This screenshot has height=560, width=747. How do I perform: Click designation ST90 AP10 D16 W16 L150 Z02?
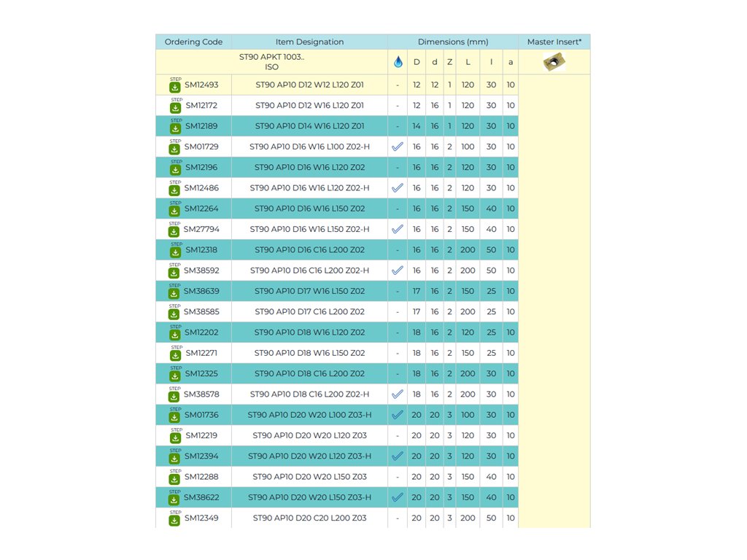click(309, 209)
